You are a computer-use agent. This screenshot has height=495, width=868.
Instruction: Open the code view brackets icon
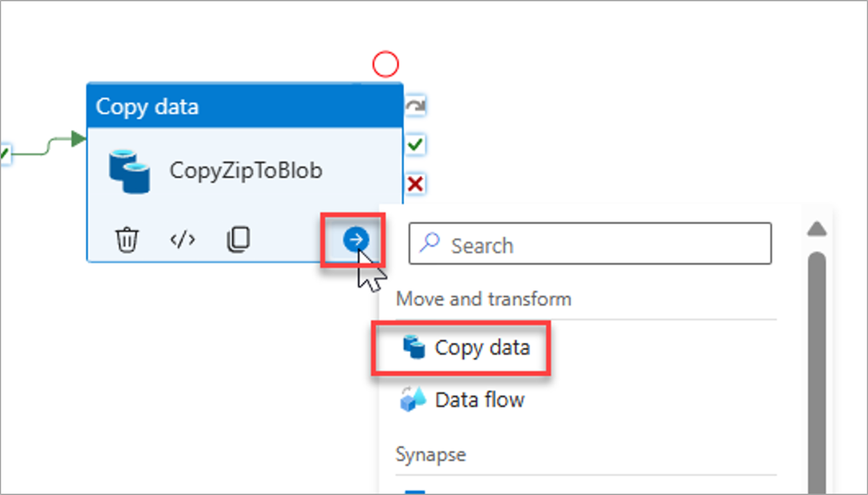coord(182,240)
